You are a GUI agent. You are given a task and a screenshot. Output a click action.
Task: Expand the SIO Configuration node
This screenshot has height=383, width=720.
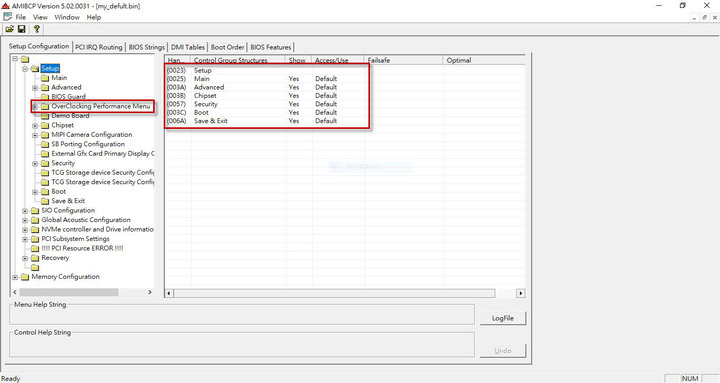(x=25, y=211)
